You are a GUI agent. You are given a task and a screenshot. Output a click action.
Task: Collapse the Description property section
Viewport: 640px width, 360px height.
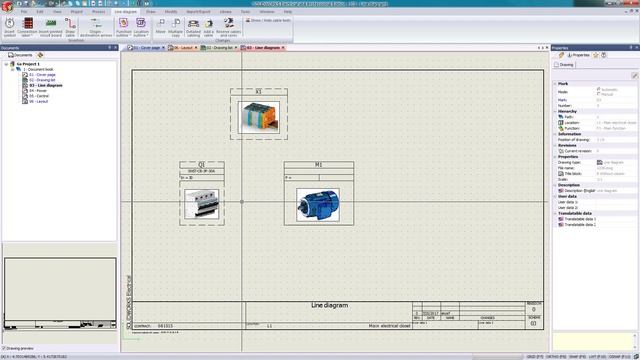coord(555,185)
